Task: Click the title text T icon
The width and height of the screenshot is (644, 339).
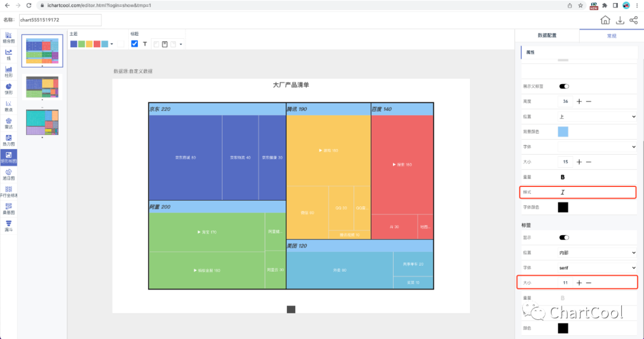Action: (x=144, y=44)
